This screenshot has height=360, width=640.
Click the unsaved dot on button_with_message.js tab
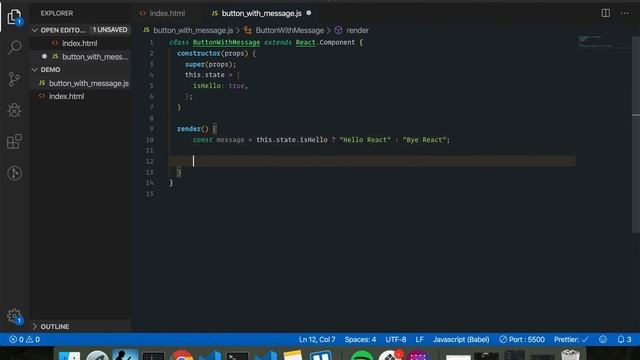click(x=309, y=13)
